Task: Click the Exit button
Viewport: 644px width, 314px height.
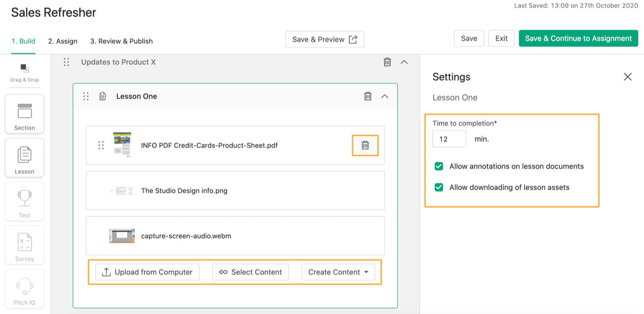Action: pyautogui.click(x=501, y=38)
